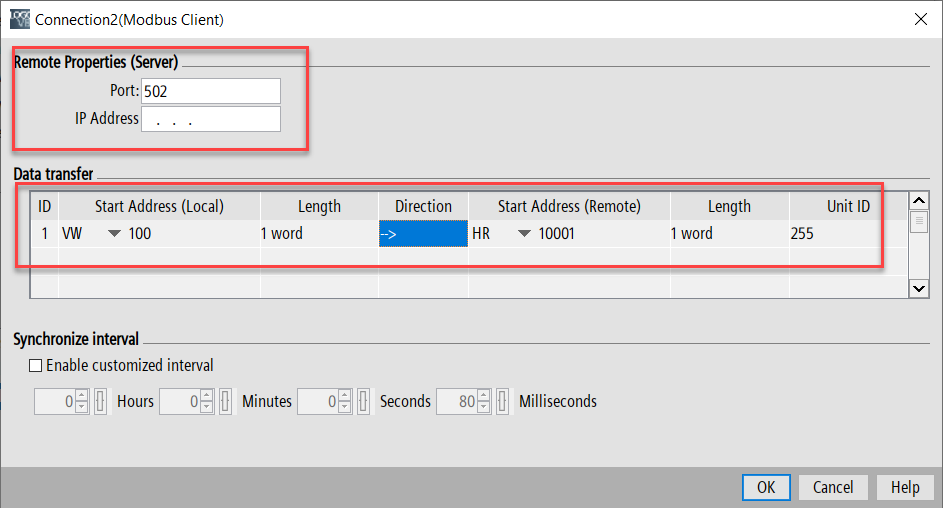Click the braces button beside the Minutes spinner
This screenshot has width=943, height=508.
(x=226, y=402)
